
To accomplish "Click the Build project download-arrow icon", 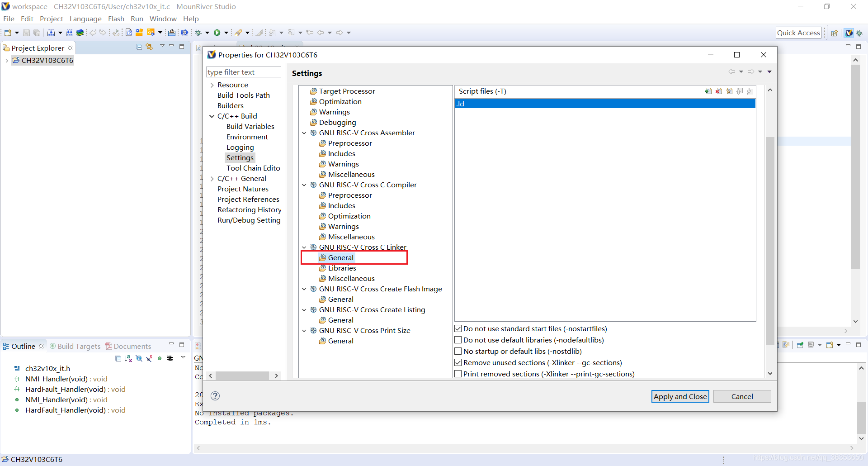I will pos(51,33).
